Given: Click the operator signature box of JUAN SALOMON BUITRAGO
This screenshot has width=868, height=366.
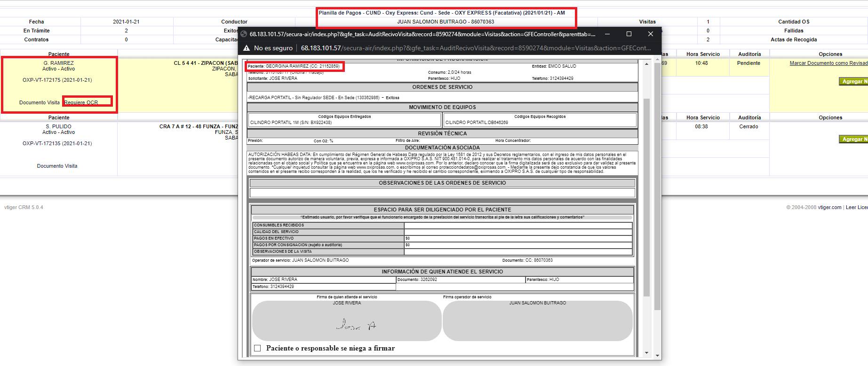Looking at the screenshot, I should (538, 321).
